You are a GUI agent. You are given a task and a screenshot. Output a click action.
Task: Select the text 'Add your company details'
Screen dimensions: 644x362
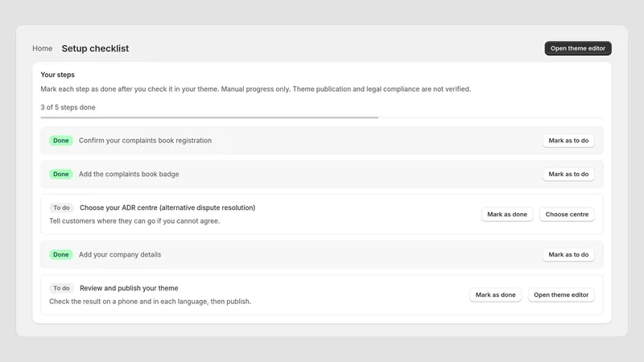point(120,254)
